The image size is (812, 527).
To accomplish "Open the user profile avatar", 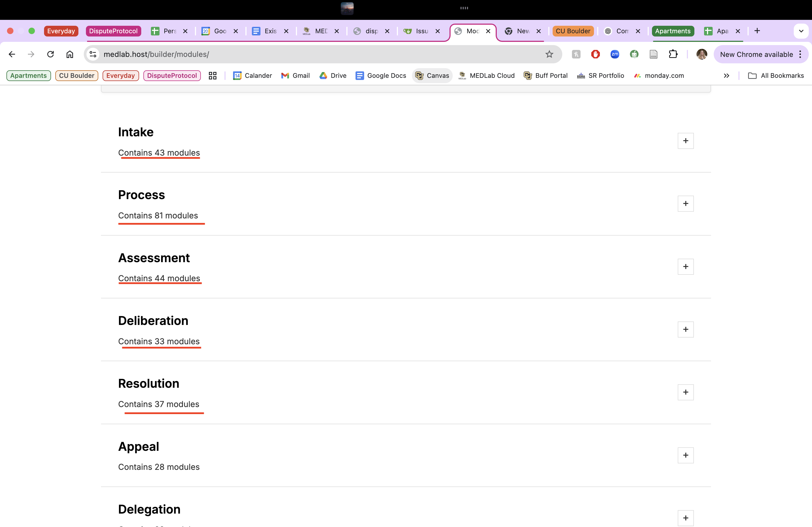I will pyautogui.click(x=701, y=54).
